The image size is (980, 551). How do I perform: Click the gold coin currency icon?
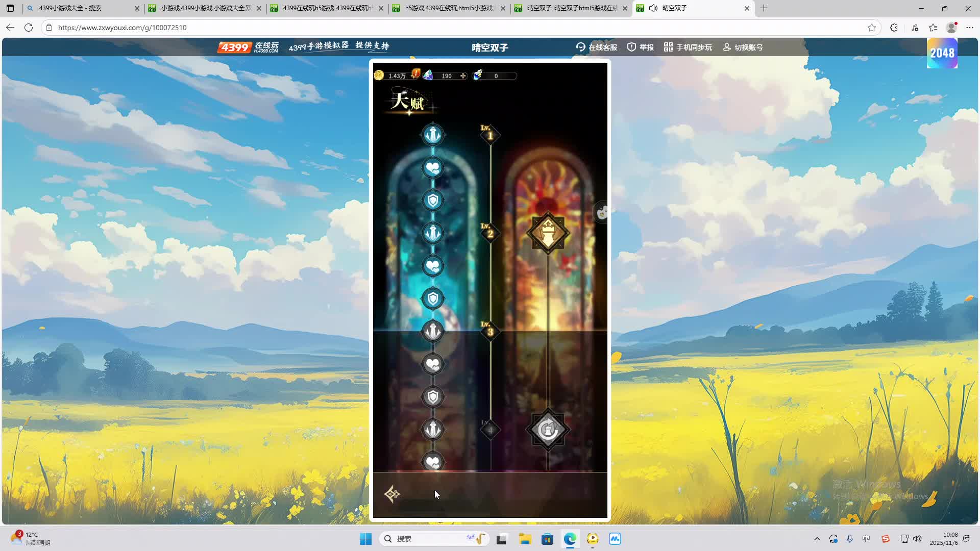point(379,76)
